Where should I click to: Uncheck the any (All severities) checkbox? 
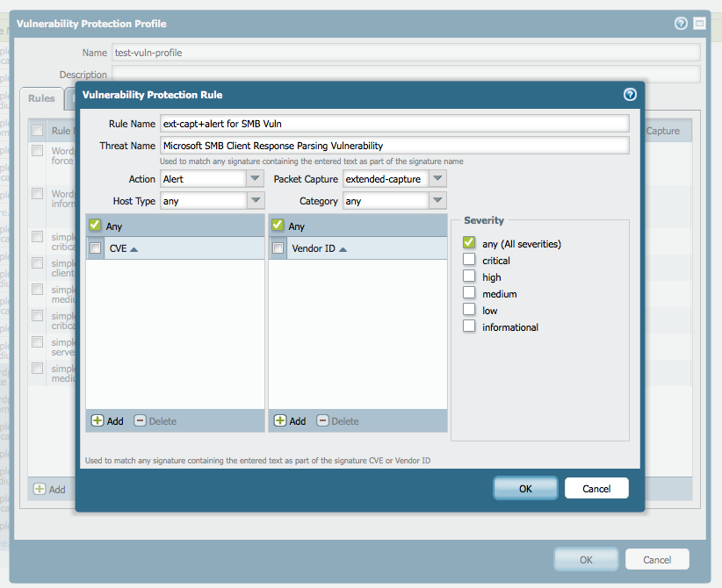pyautogui.click(x=469, y=242)
